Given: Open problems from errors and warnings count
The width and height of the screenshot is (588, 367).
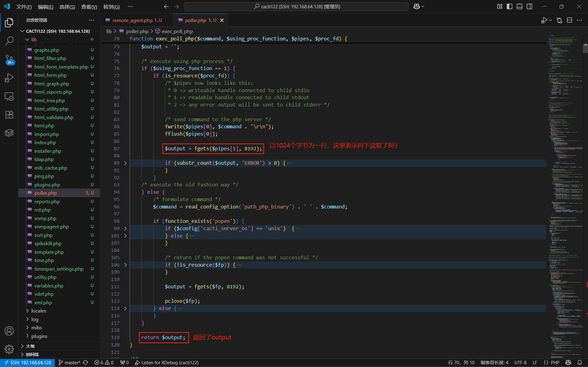Looking at the screenshot, I should point(104,362).
